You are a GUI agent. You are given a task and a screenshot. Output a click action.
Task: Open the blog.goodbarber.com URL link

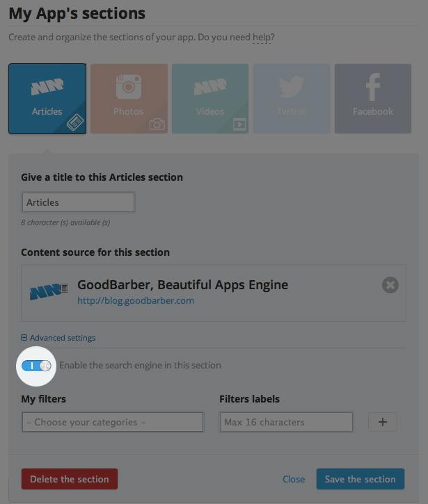point(136,301)
